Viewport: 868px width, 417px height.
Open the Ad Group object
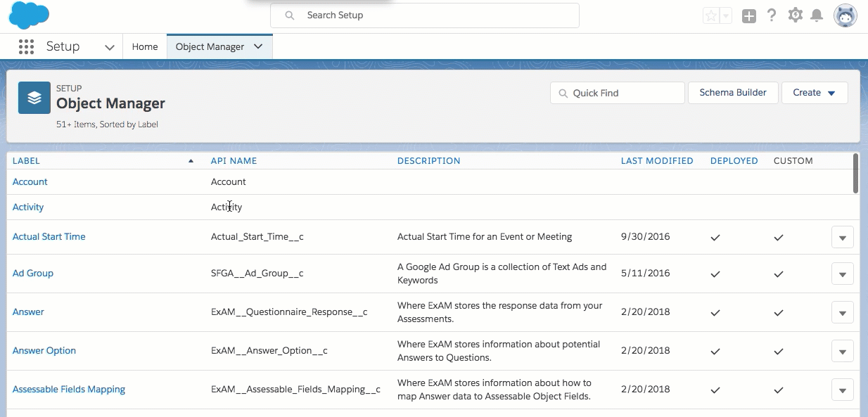coord(33,274)
